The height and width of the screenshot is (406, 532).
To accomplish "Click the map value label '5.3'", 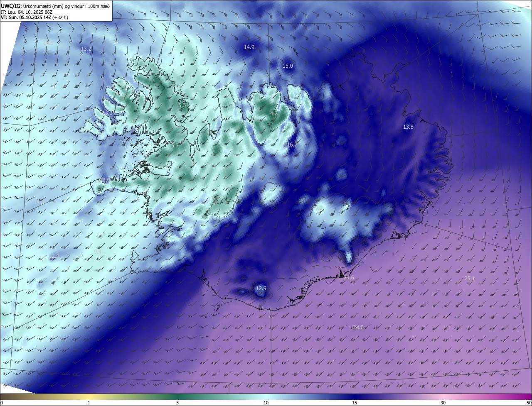I will 182,105.
